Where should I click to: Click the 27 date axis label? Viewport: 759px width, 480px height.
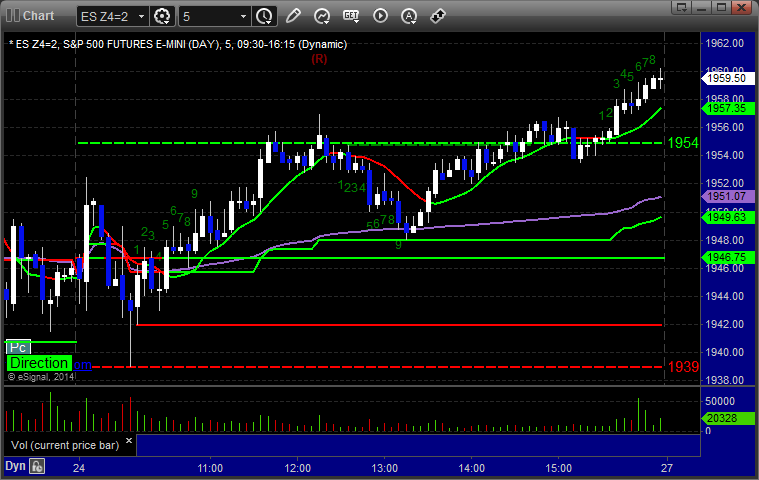click(x=667, y=468)
